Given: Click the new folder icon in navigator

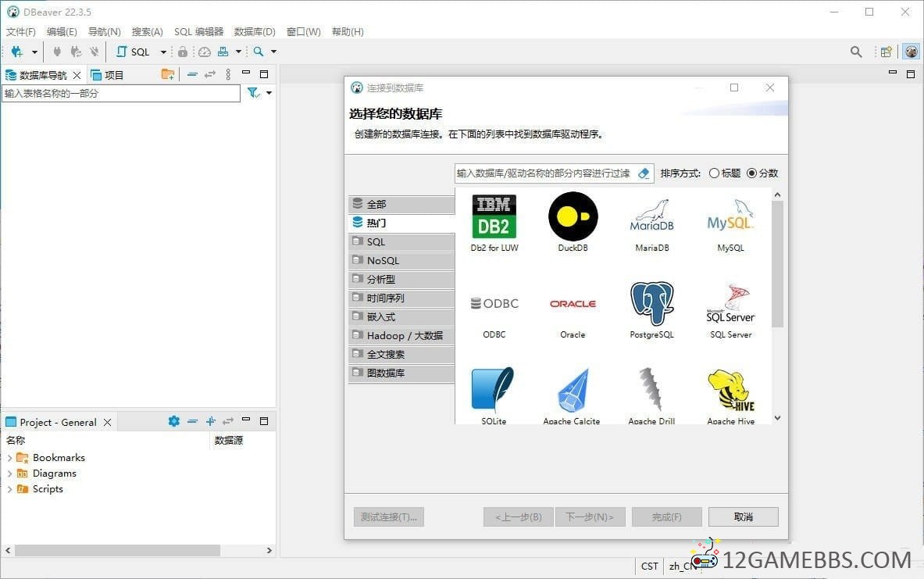Looking at the screenshot, I should (x=168, y=74).
